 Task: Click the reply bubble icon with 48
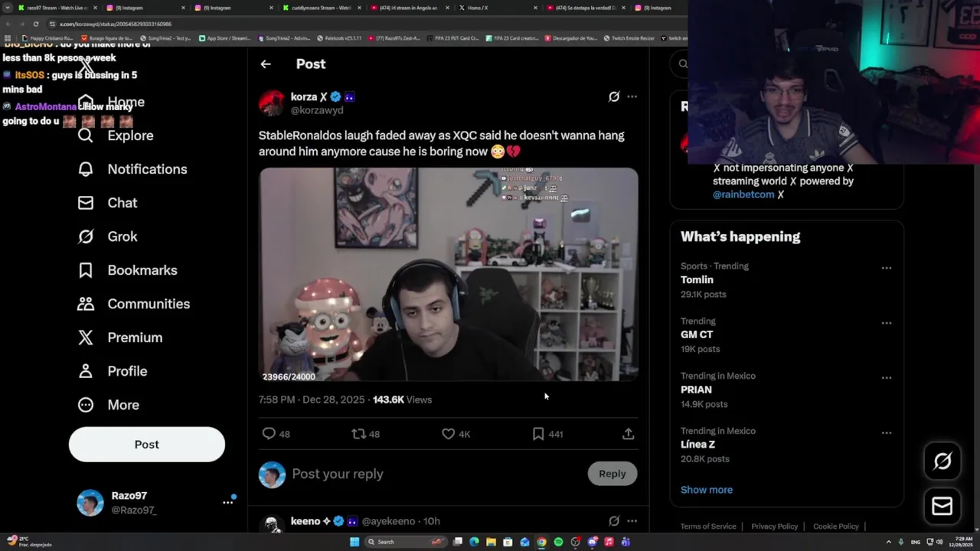point(269,434)
